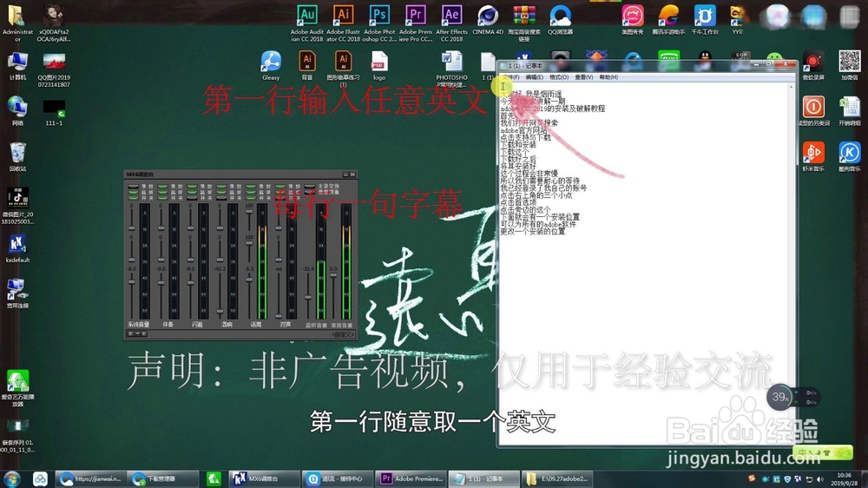Image resolution: width=868 pixels, height=488 pixels.
Task: Select the 加微信 QR code icon
Action: [849, 65]
